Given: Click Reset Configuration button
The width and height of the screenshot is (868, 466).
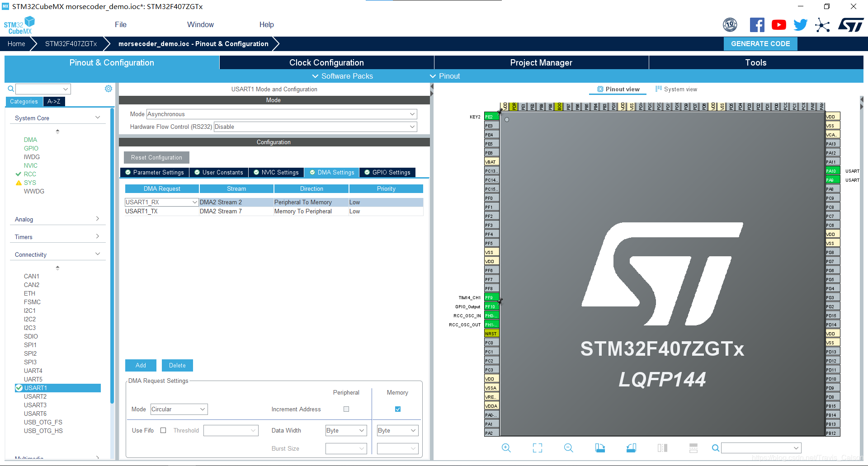Looking at the screenshot, I should (x=156, y=157).
